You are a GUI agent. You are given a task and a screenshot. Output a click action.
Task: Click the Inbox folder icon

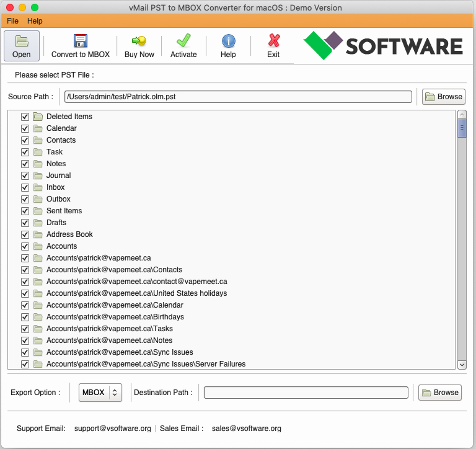pos(38,187)
